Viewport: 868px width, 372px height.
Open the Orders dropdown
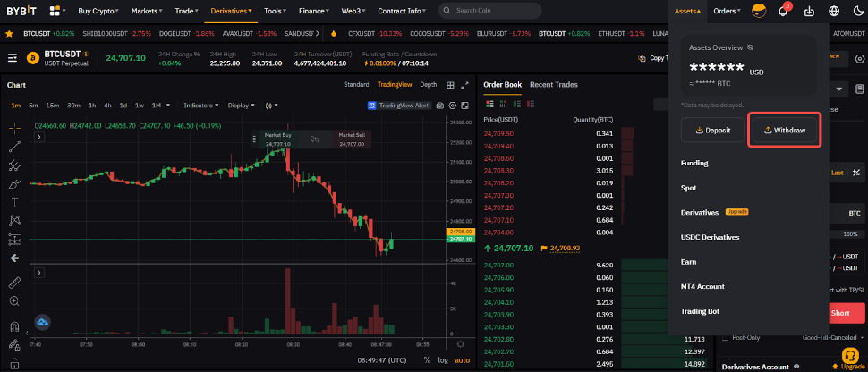tap(727, 11)
